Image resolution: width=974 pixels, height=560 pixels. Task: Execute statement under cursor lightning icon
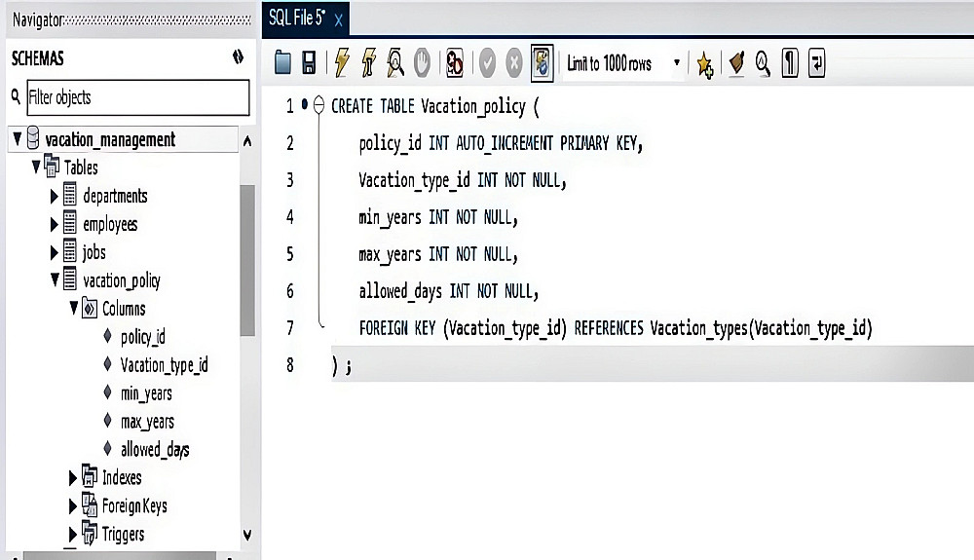click(368, 62)
